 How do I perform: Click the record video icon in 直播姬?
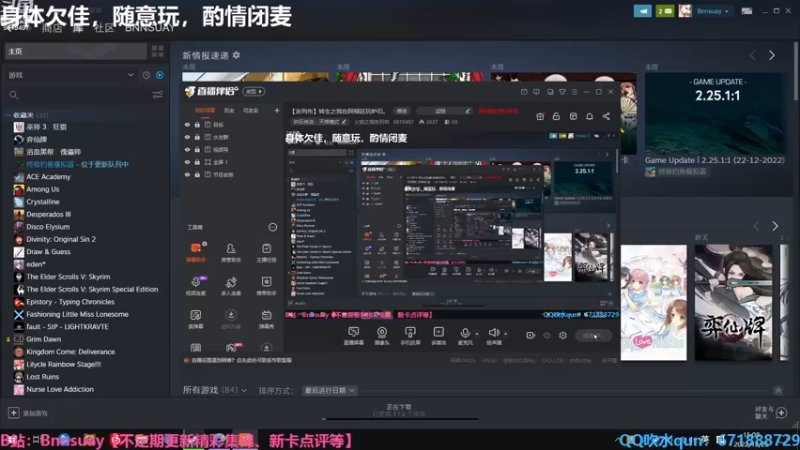pyautogui.click(x=530, y=335)
